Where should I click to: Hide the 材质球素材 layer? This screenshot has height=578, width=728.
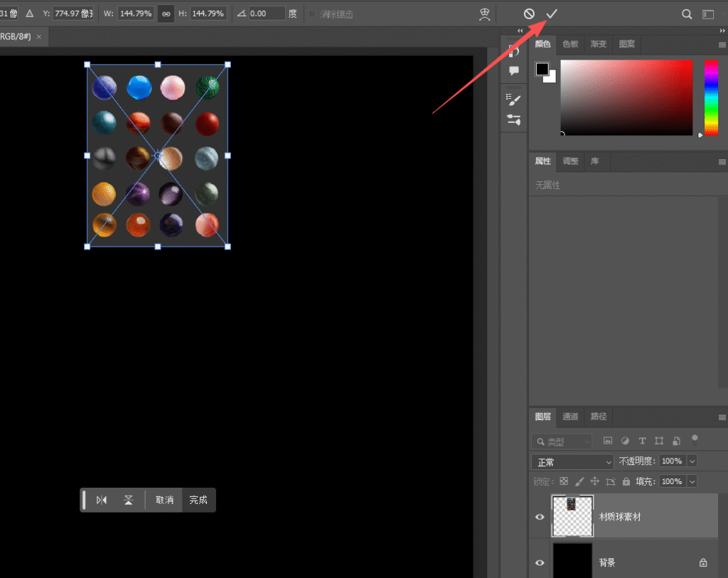pos(540,517)
